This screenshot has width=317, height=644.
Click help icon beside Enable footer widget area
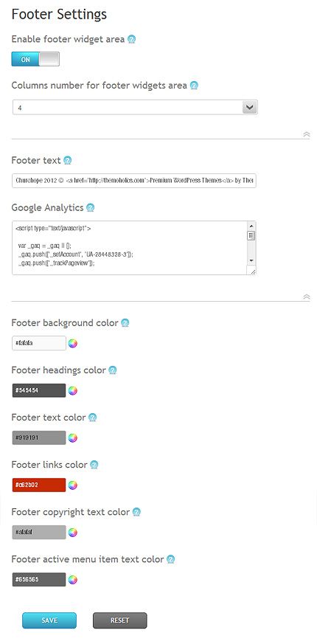click(131, 39)
